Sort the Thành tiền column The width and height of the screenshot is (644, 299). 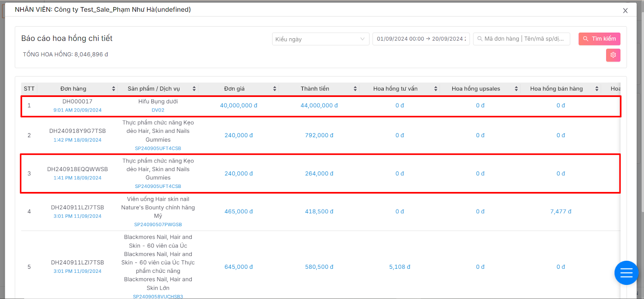[x=355, y=89]
